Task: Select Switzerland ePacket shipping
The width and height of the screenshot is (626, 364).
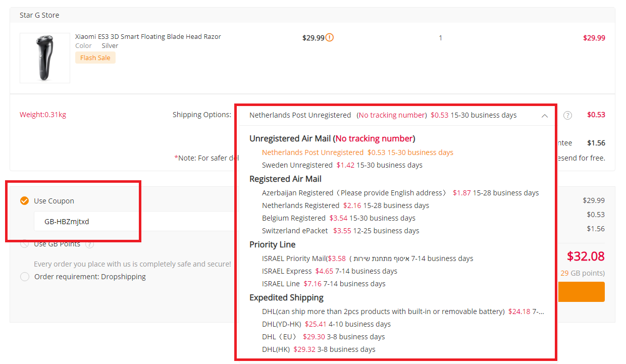Action: 340,231
